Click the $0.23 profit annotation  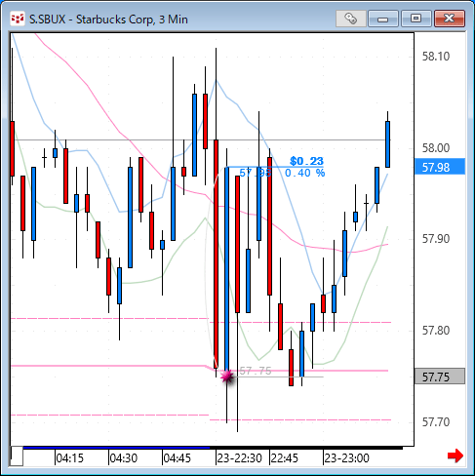(x=306, y=161)
